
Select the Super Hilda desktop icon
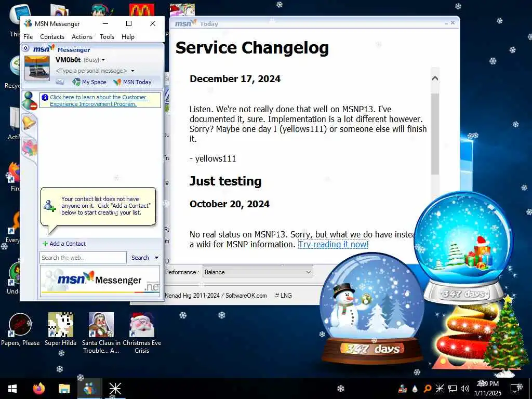[x=60, y=330]
